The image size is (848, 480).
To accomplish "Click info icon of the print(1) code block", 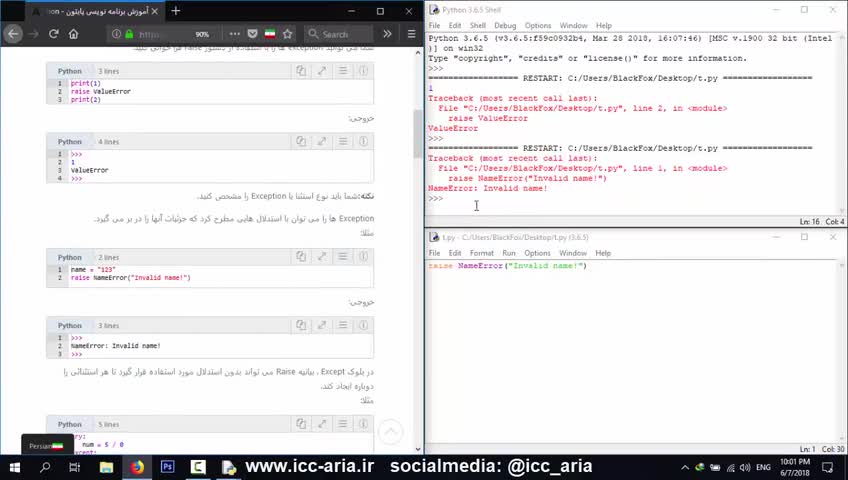I will click(363, 71).
